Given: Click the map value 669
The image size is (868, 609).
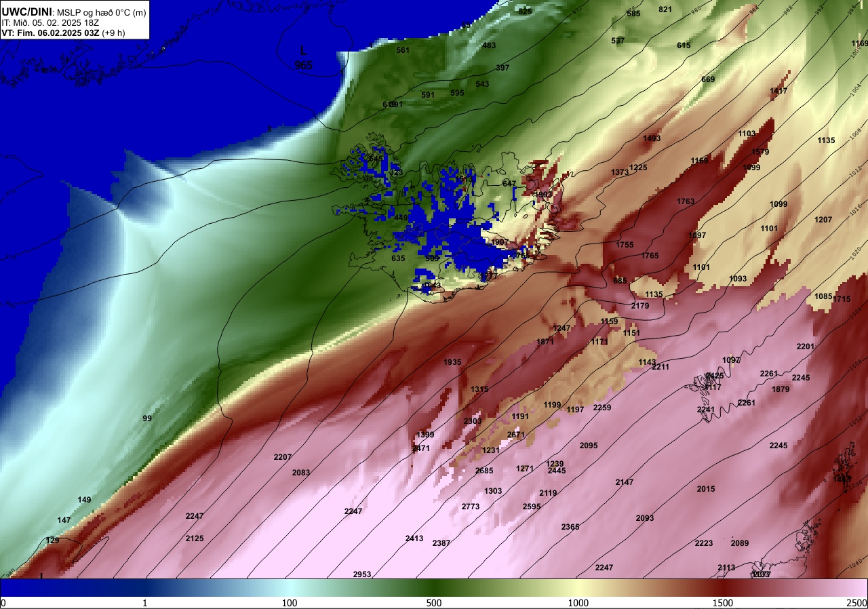Looking at the screenshot, I should [x=708, y=79].
